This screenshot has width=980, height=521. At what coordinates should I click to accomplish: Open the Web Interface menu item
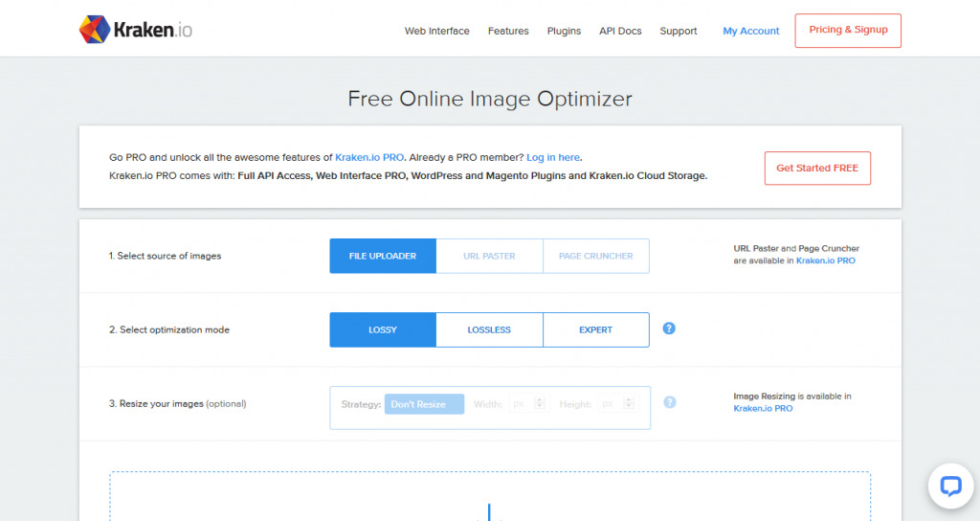[436, 31]
